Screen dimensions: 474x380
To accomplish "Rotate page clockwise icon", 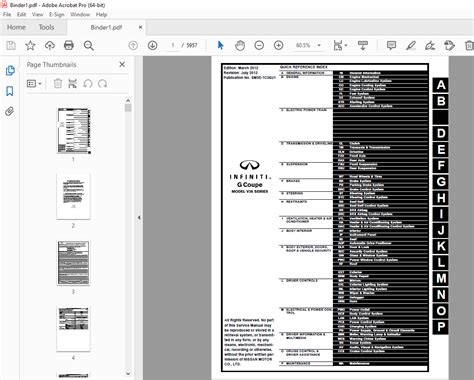I will [x=102, y=83].
